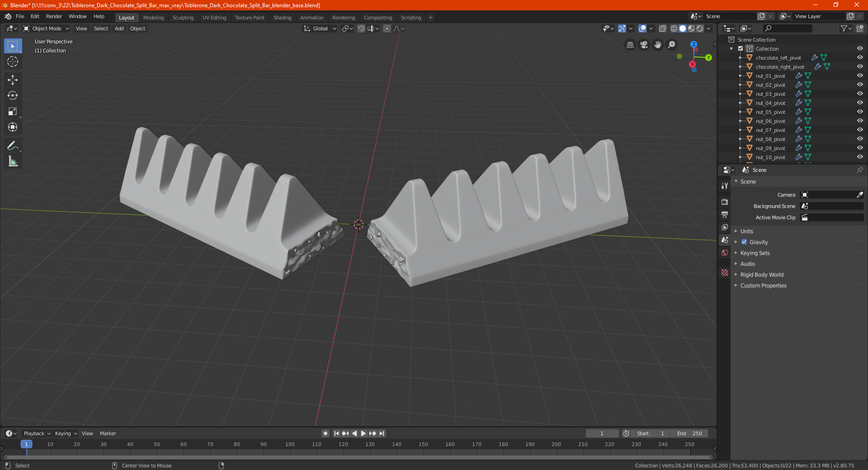
Task: Enable the Gravity checkbox
Action: pyautogui.click(x=744, y=242)
